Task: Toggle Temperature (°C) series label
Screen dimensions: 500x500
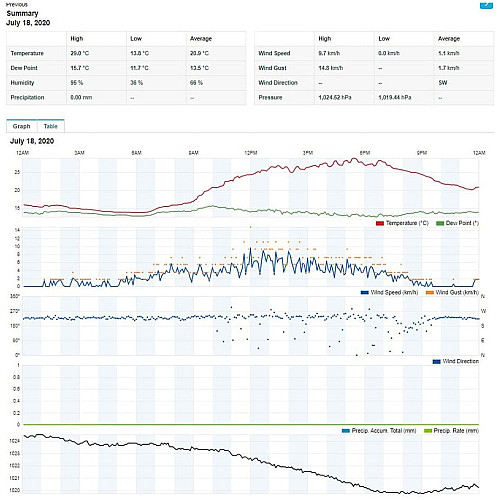Action: pos(407,223)
